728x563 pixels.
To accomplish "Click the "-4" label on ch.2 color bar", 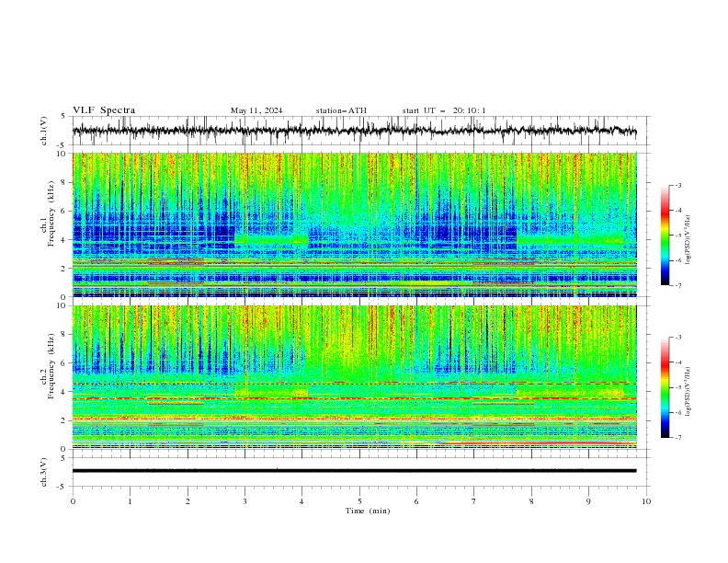I will coord(677,362).
